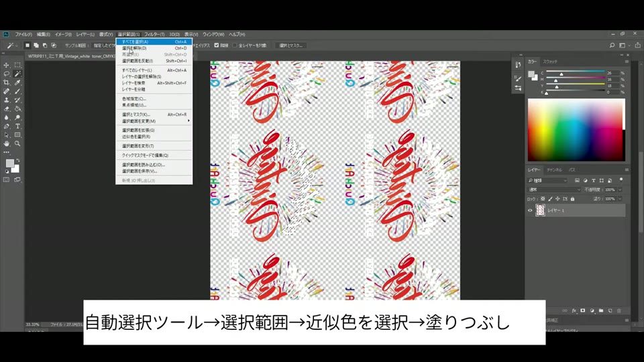Choose Intersect with selection mode
The image size is (644, 362).
(54, 45)
